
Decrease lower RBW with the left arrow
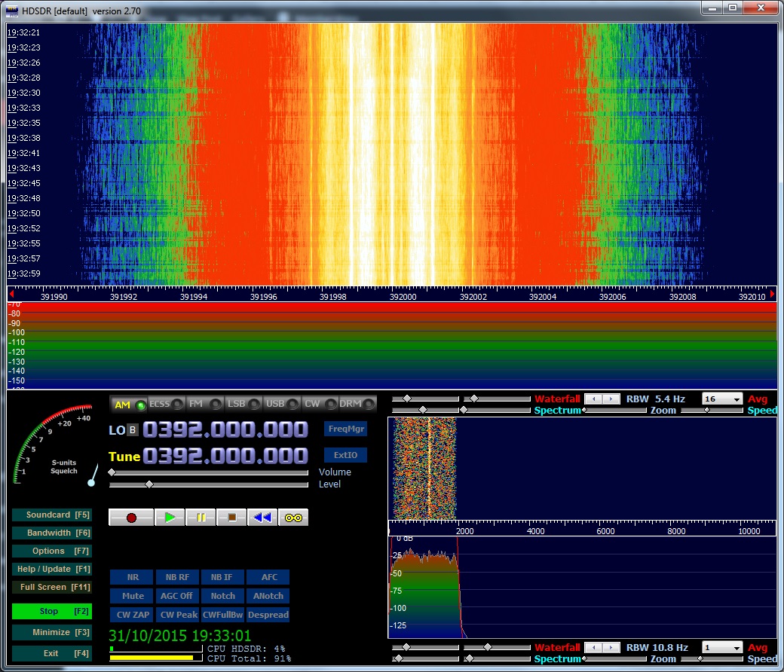[594, 648]
